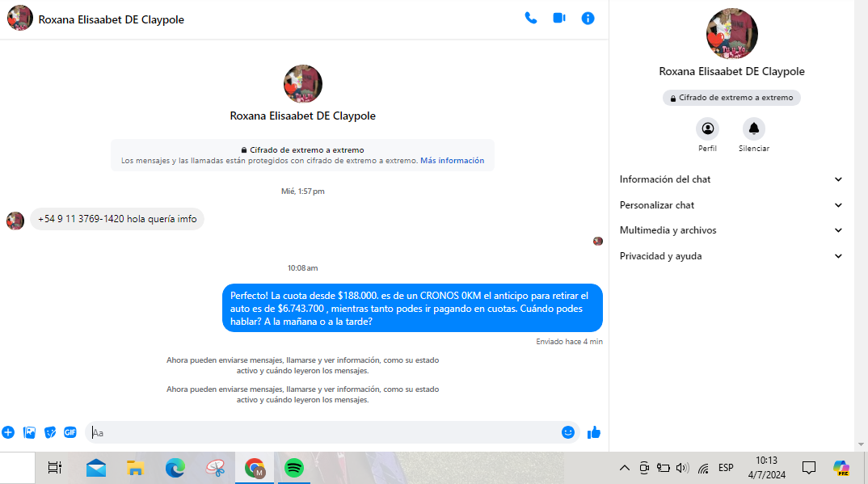
Task: Click the conversation information icon
Action: click(x=588, y=18)
